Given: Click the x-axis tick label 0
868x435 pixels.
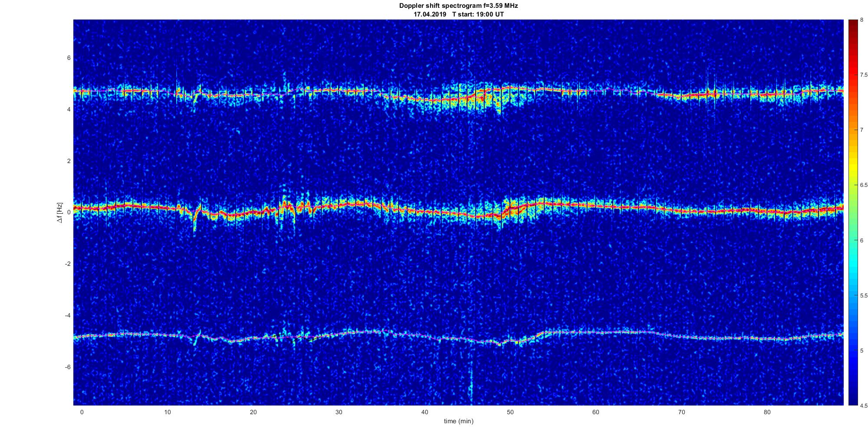Looking at the screenshot, I should 82,412.
